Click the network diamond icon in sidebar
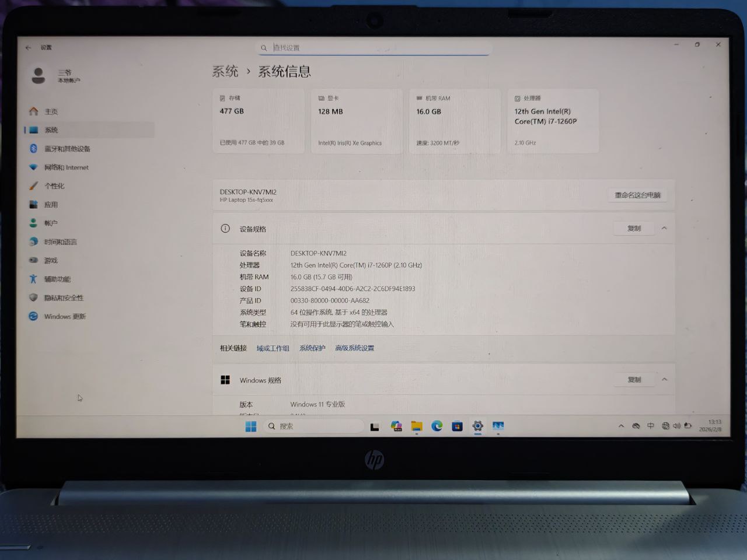This screenshot has width=747, height=560. coord(33,167)
